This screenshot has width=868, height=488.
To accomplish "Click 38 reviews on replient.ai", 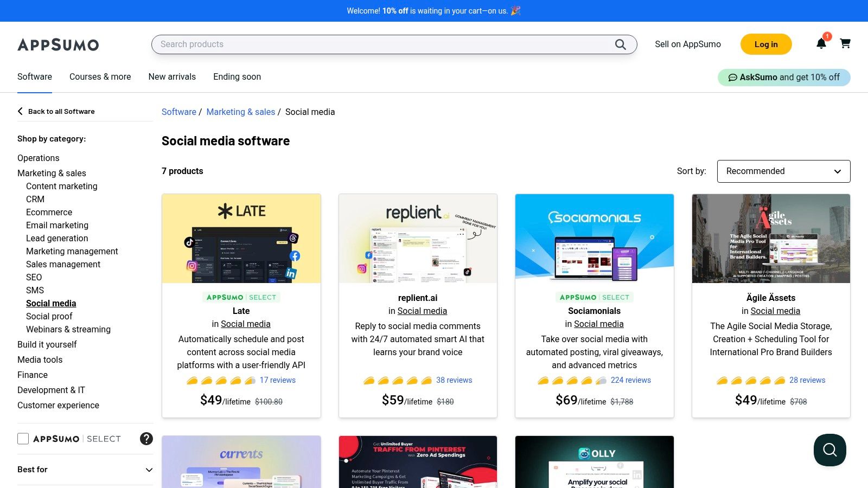I will pyautogui.click(x=454, y=380).
